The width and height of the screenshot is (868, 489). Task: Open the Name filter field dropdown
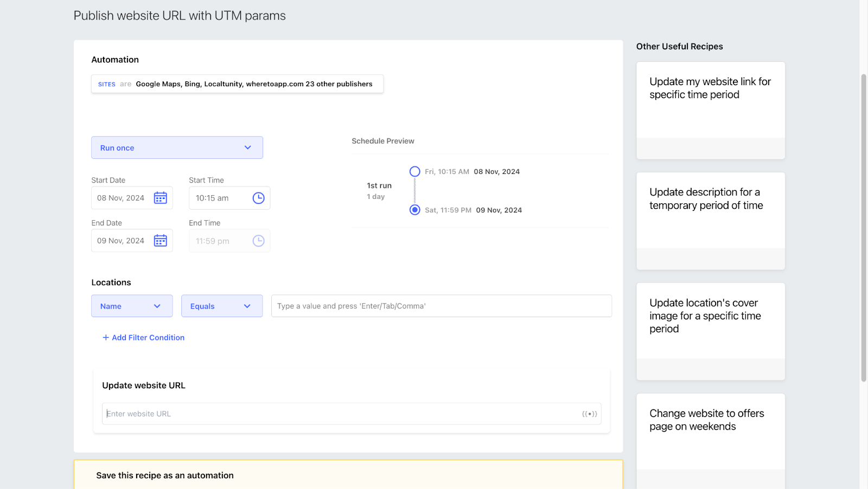(132, 306)
